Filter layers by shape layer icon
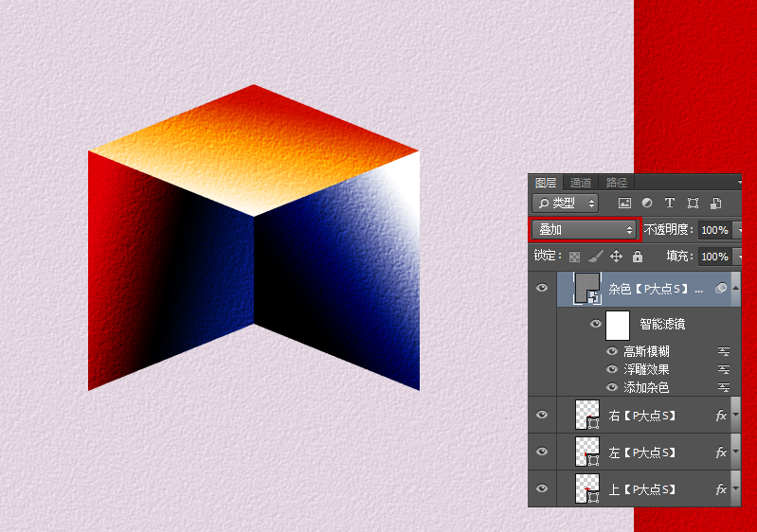The height and width of the screenshot is (532, 757). click(693, 203)
